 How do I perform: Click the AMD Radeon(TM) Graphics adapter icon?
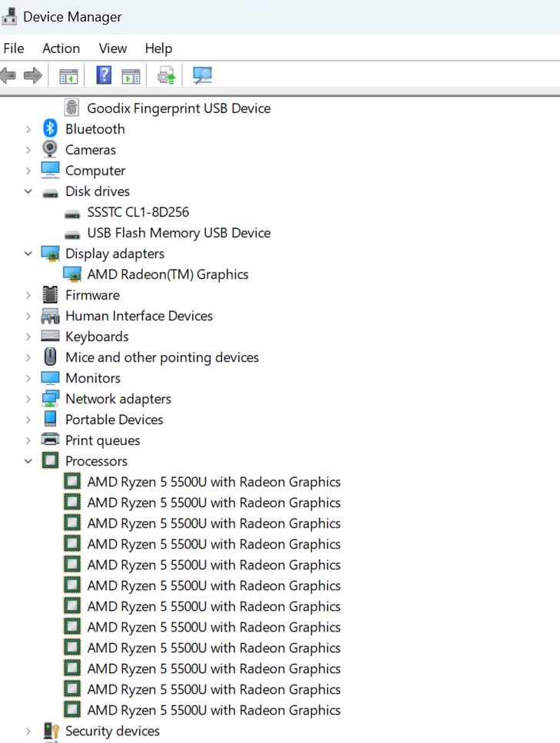(72, 275)
